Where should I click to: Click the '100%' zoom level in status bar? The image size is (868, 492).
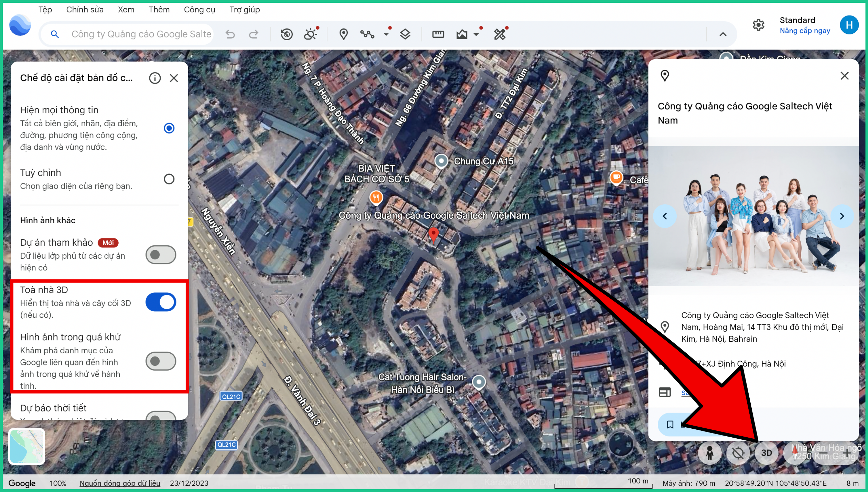coord(58,483)
